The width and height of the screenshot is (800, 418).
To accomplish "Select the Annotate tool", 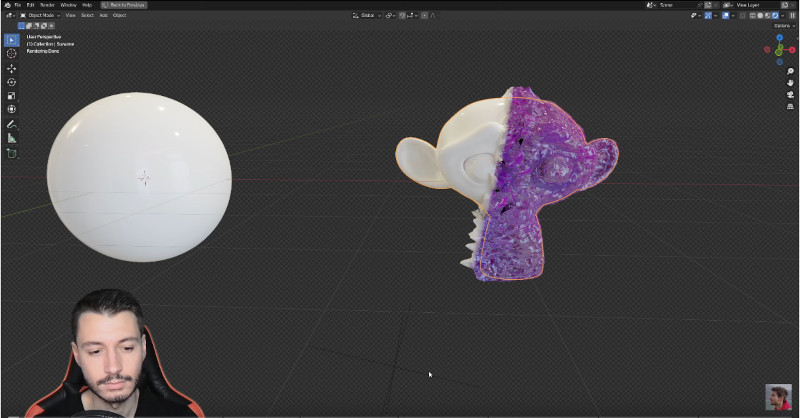I will [x=11, y=125].
